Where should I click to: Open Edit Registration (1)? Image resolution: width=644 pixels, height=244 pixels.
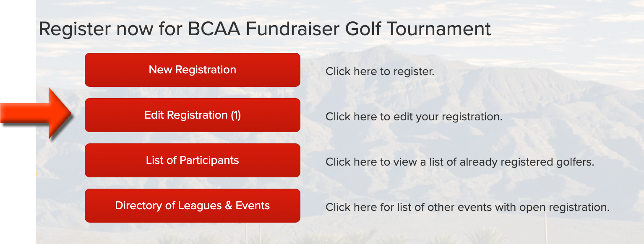click(193, 115)
